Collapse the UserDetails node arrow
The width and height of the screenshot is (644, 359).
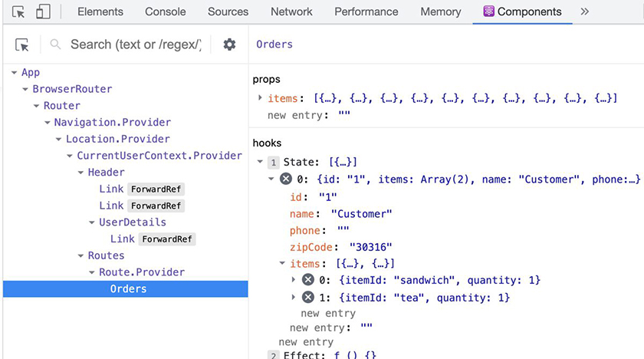91,222
